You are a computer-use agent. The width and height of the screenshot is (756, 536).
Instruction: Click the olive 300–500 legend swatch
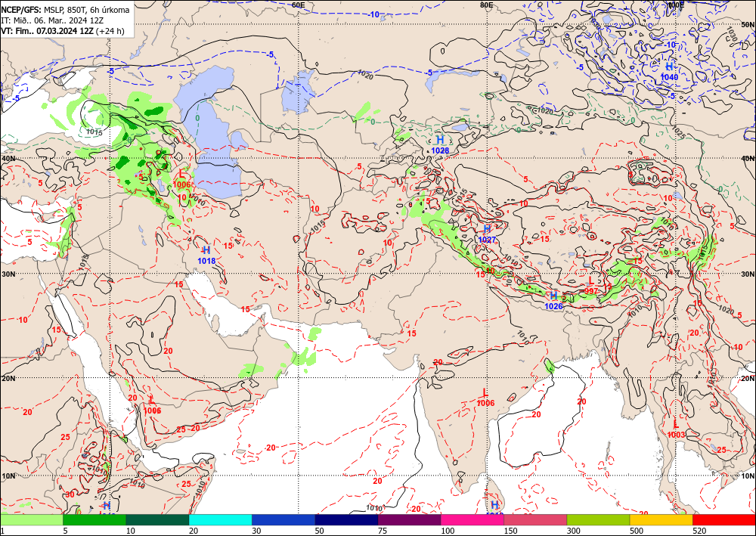click(x=598, y=519)
